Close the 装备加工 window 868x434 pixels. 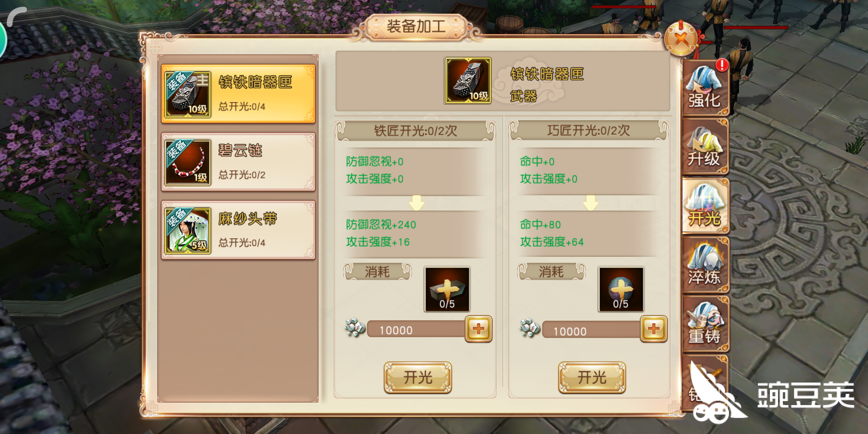pos(681,39)
